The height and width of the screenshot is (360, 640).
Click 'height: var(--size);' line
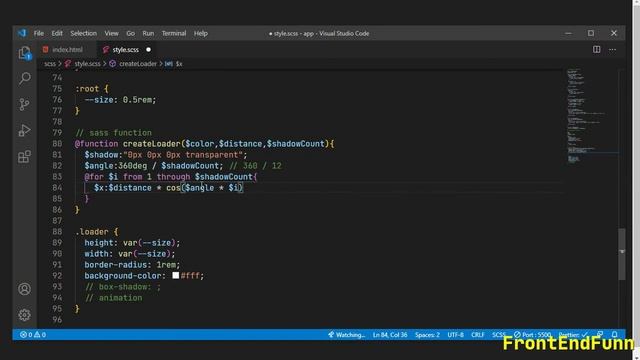(x=132, y=243)
